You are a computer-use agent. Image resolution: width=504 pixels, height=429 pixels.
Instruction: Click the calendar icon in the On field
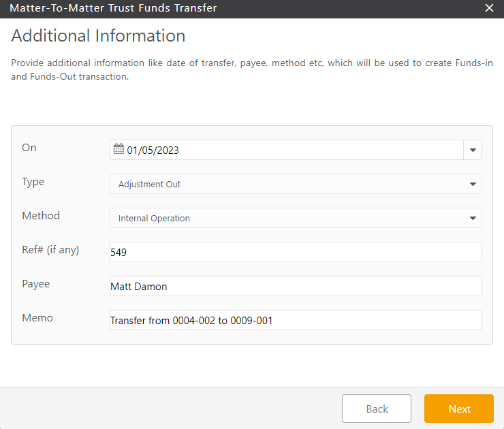[119, 150]
